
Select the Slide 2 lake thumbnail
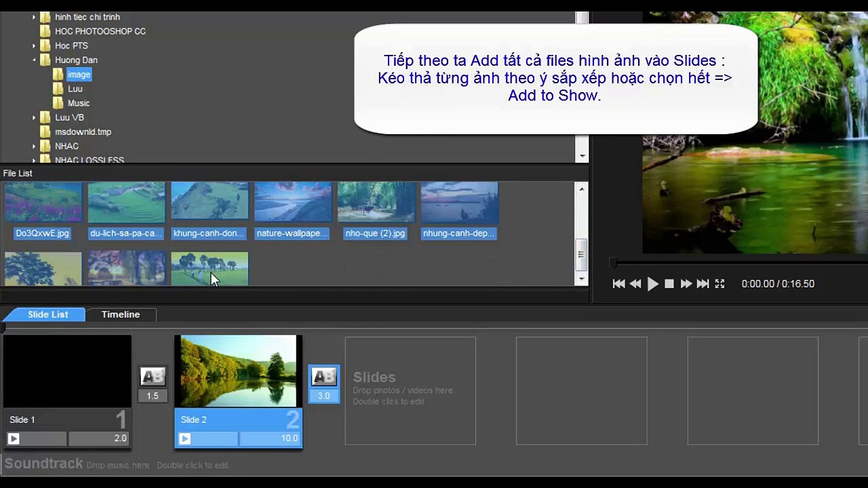[239, 371]
